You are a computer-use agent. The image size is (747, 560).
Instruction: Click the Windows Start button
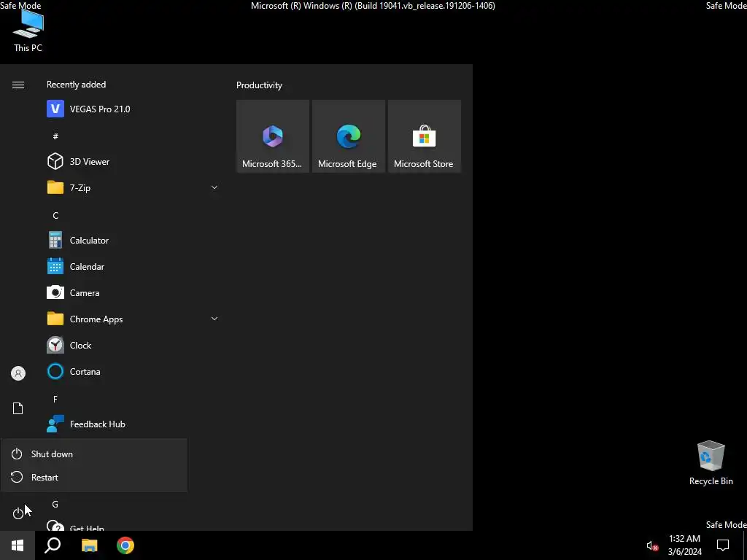[x=18, y=545]
